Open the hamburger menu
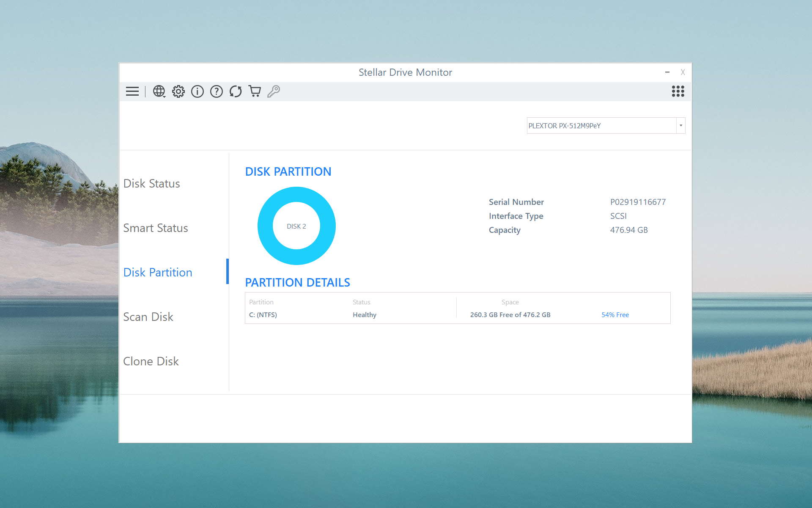Viewport: 812px width, 508px height. pyautogui.click(x=132, y=91)
